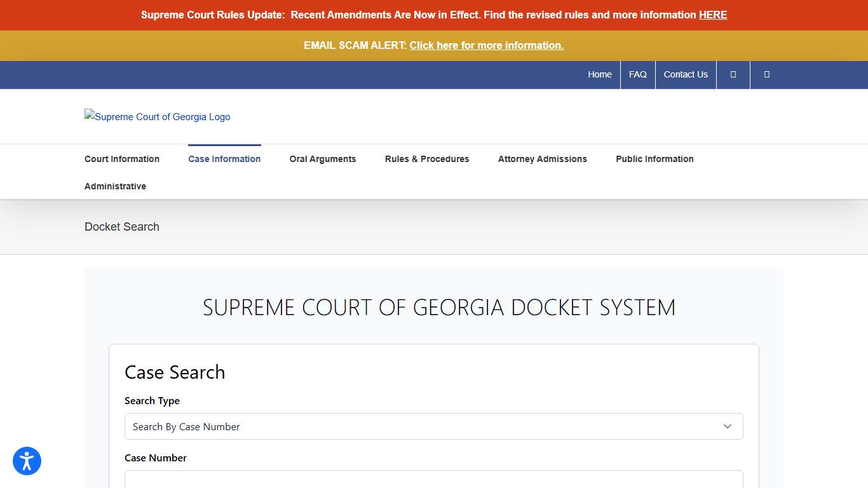Screen dimensions: 868x488
Task: Open the Public Information section
Action: (x=654, y=159)
